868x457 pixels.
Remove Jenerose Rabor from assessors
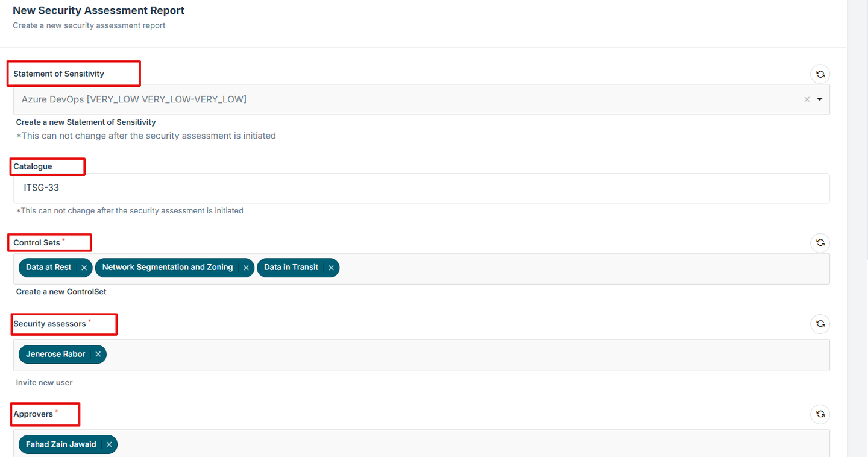[x=98, y=355]
